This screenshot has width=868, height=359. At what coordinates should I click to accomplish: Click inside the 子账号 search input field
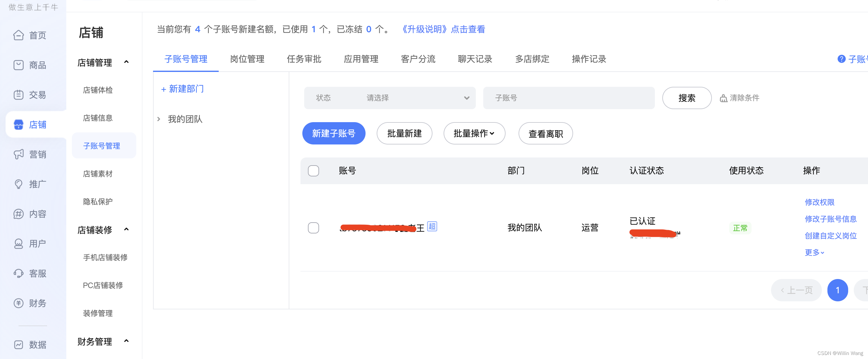point(568,98)
